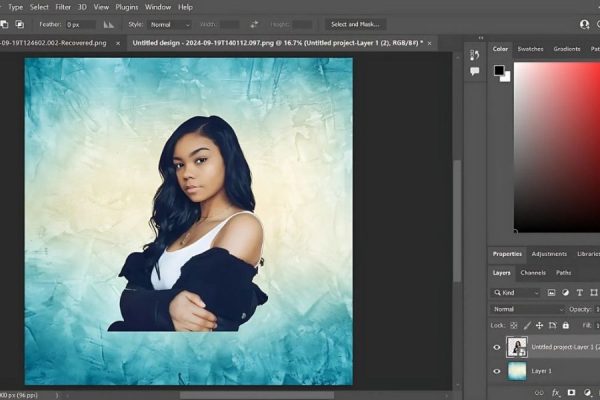Hide the Untitled project-Layer 1 layer
This screenshot has width=600, height=400.
(x=497, y=347)
